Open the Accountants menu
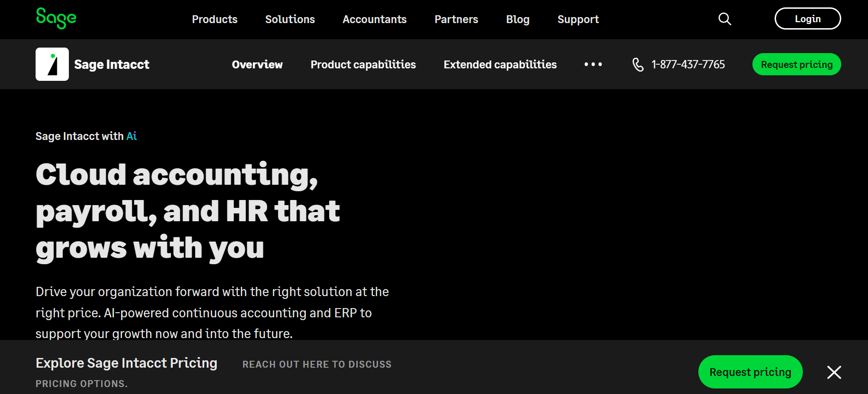The image size is (868, 394). [374, 19]
